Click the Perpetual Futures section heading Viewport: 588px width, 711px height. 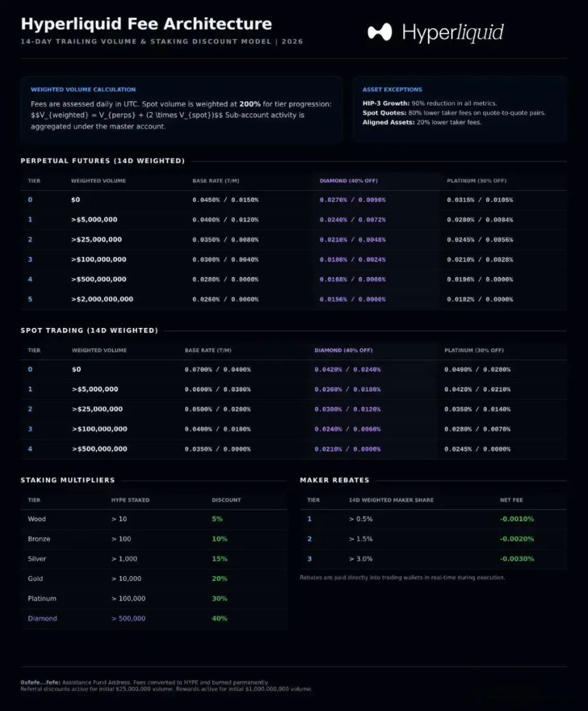103,161
